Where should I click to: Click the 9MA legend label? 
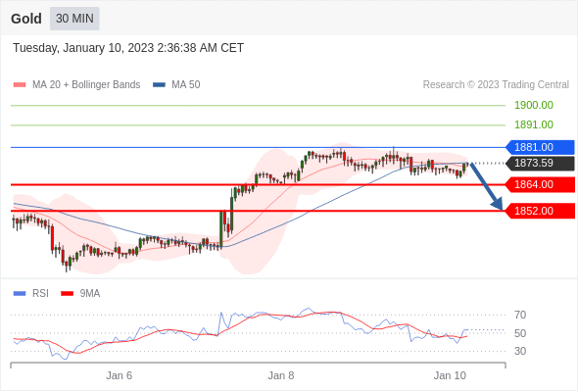pos(90,294)
